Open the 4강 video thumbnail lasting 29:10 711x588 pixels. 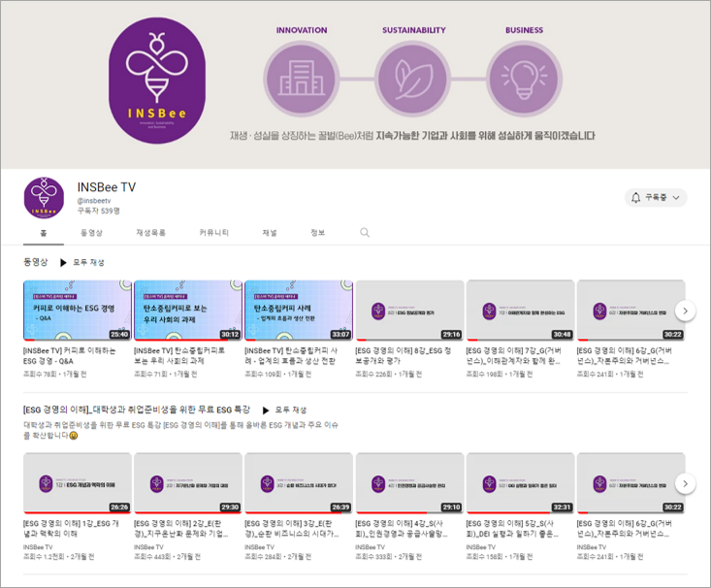pyautogui.click(x=410, y=483)
